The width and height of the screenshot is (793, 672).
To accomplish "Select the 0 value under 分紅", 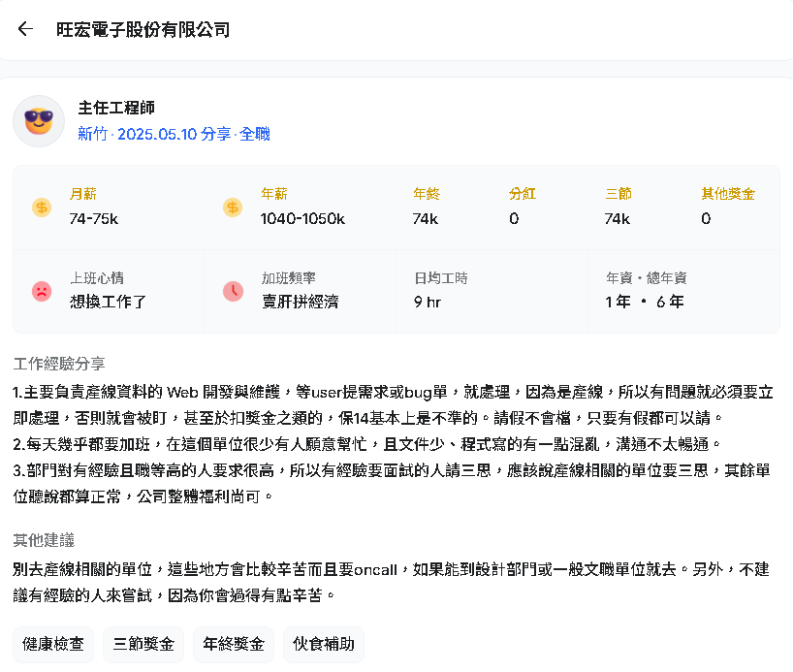I will tap(514, 218).
